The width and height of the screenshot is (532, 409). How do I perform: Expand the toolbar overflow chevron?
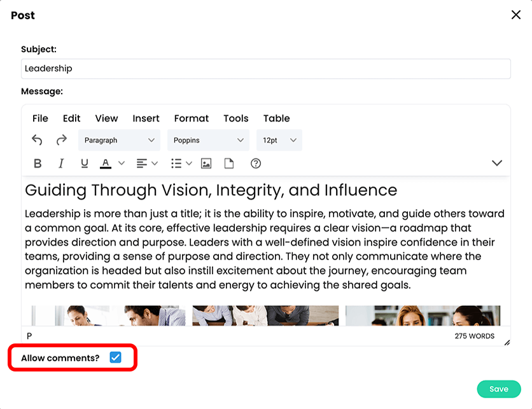click(497, 163)
